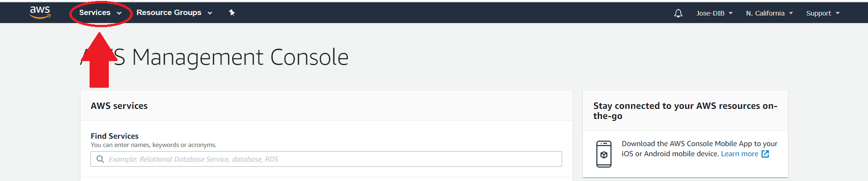This screenshot has height=181, width=868.
Task: Click the external link icon after Learn more
Action: click(765, 154)
